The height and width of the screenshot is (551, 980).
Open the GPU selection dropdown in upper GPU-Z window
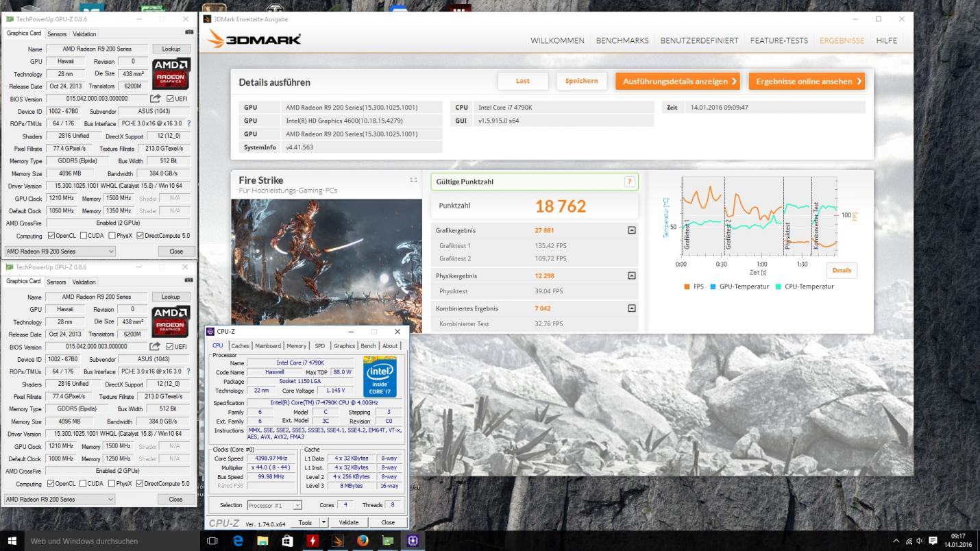pos(60,252)
